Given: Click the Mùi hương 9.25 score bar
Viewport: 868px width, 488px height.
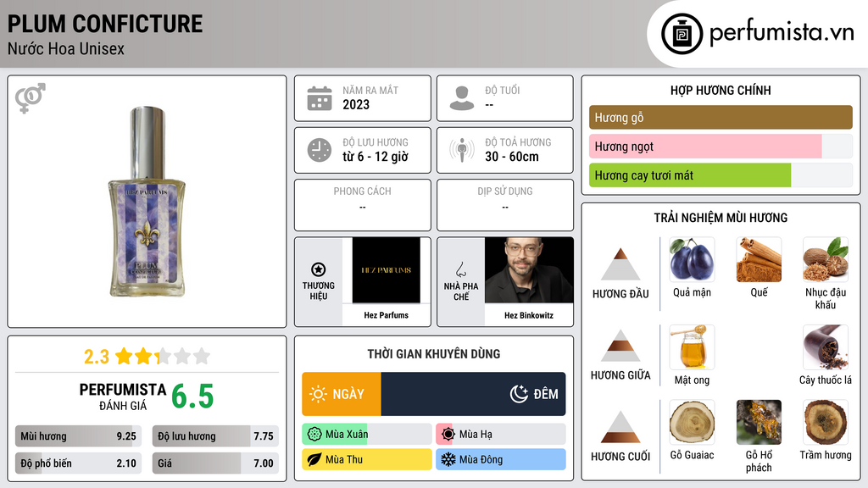Looking at the screenshot, I should [x=78, y=436].
